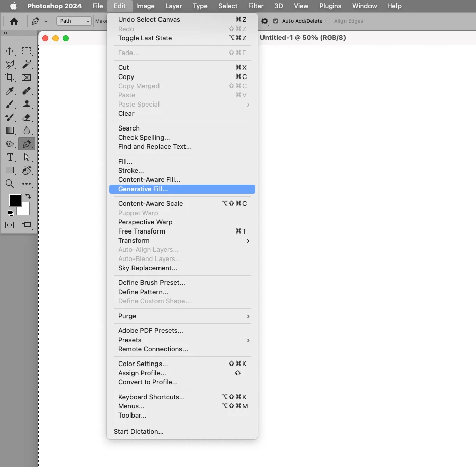
Task: Open the Layer menu
Action: (174, 6)
